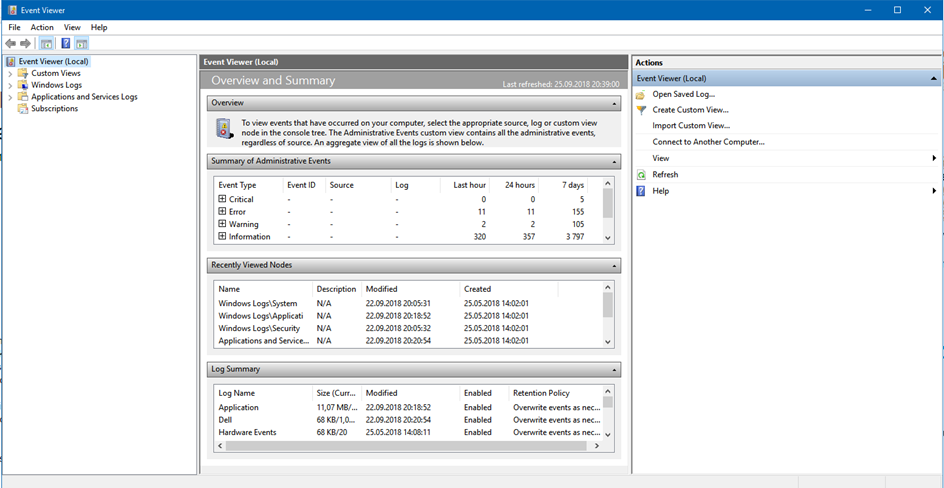Click the green Refresh icon in Actions
944x488 pixels.
[641, 174]
